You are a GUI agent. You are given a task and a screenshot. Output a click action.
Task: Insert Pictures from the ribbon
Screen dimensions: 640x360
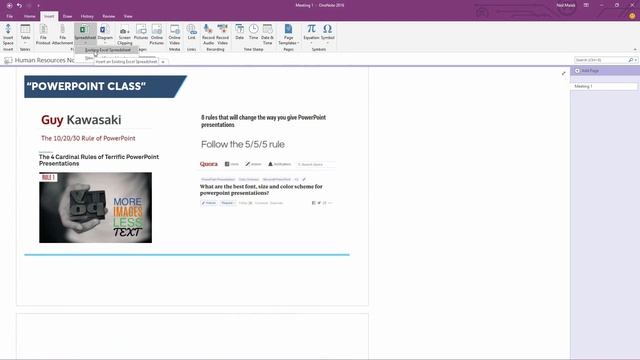[x=141, y=34]
